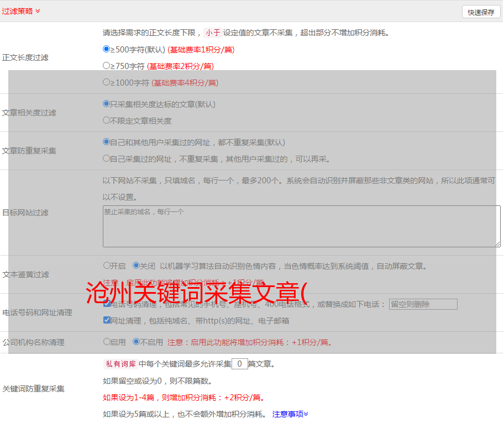This screenshot has height=424, width=504.
Task: Choose 不限定文章相关度 radio button
Action: [x=107, y=120]
